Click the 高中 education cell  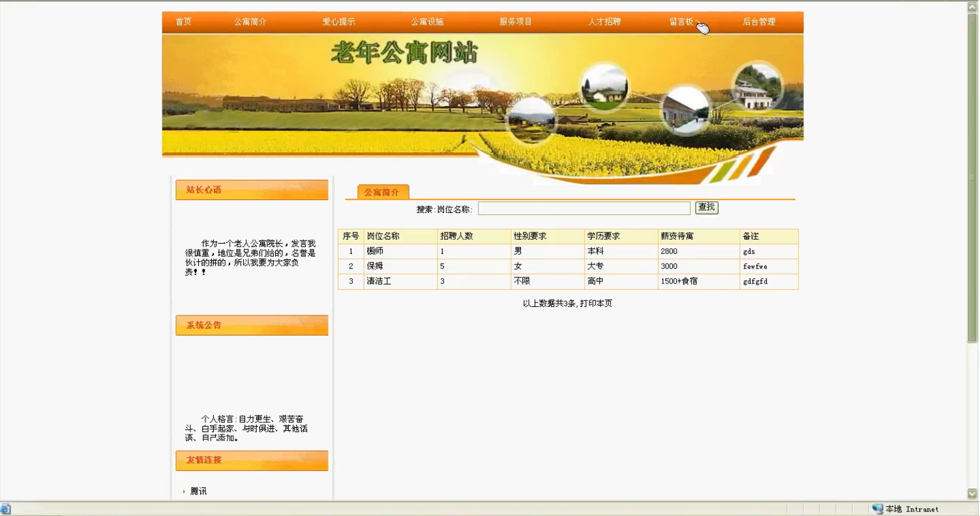tap(621, 281)
